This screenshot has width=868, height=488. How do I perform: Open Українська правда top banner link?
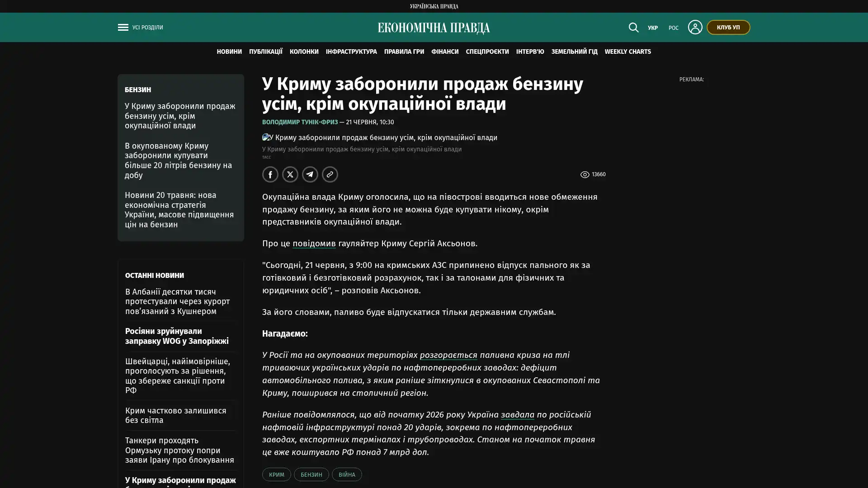click(434, 6)
